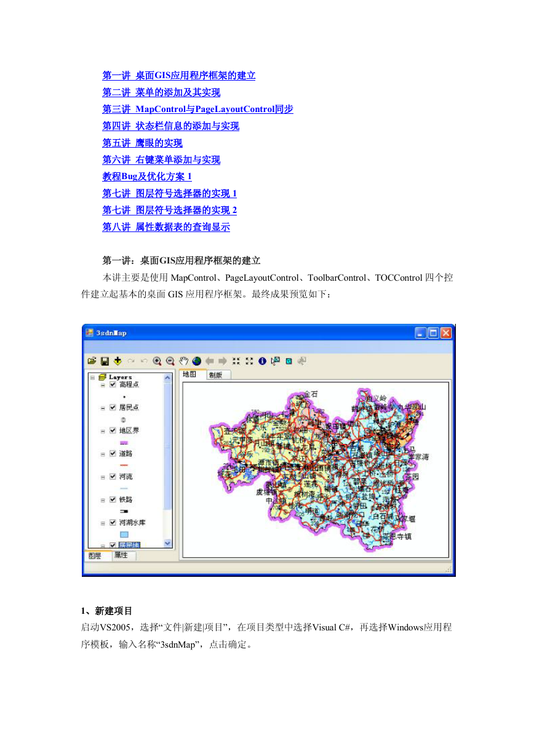
Task: Click the grayed Redo arrow icon
Action: (131, 361)
